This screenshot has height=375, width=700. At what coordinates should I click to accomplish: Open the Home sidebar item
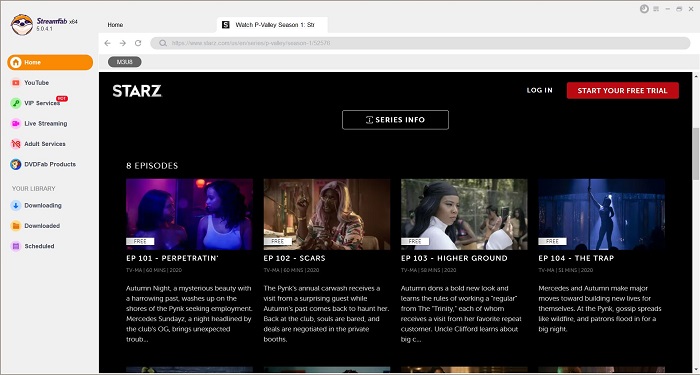pyautogui.click(x=50, y=62)
